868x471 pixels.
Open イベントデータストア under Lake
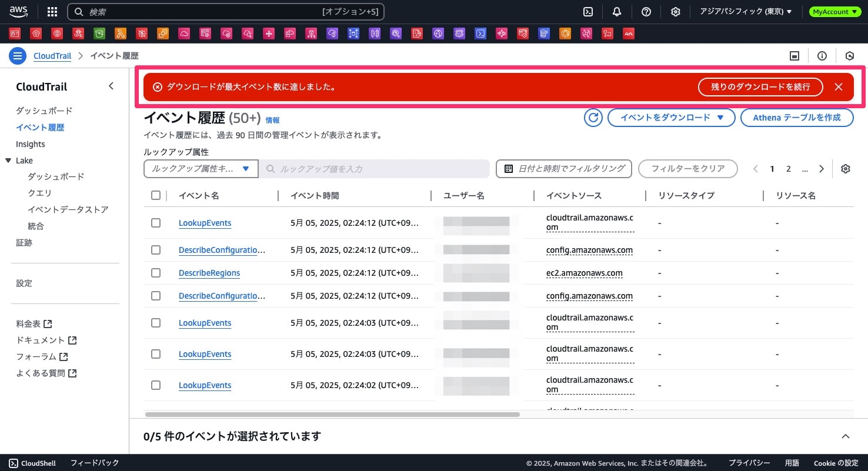[x=68, y=209]
